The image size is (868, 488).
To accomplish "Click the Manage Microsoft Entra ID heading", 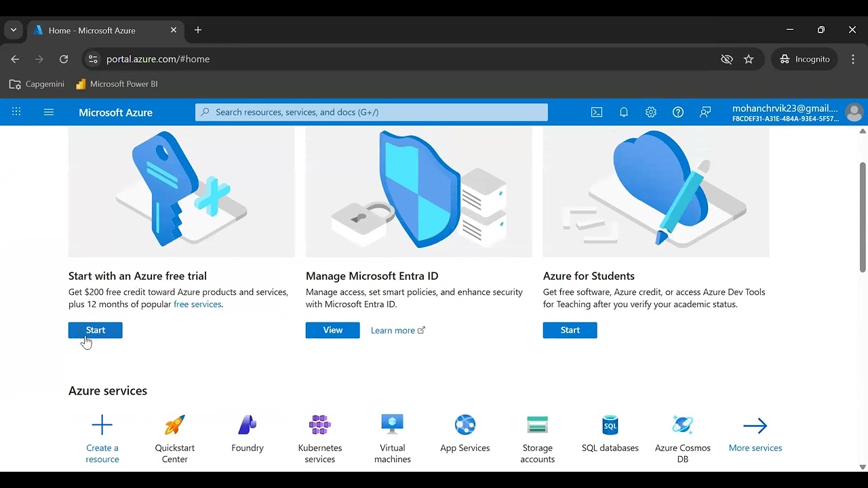I will [x=372, y=276].
